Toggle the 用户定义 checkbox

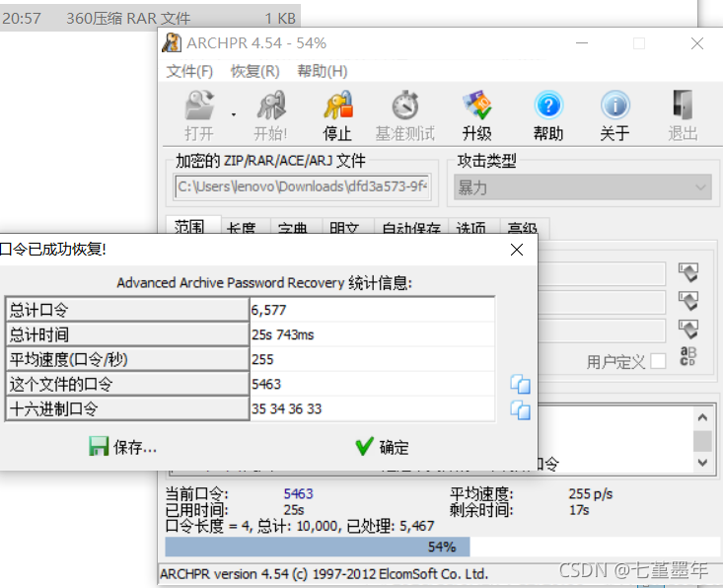click(658, 361)
